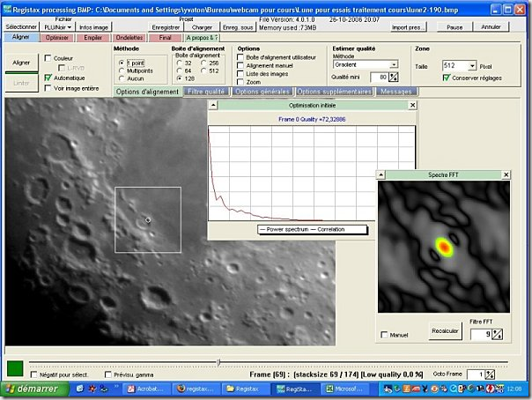Switch to the Acrobat taskbar window
Screen dimensions: 532x400
pyautogui.click(x=146, y=389)
